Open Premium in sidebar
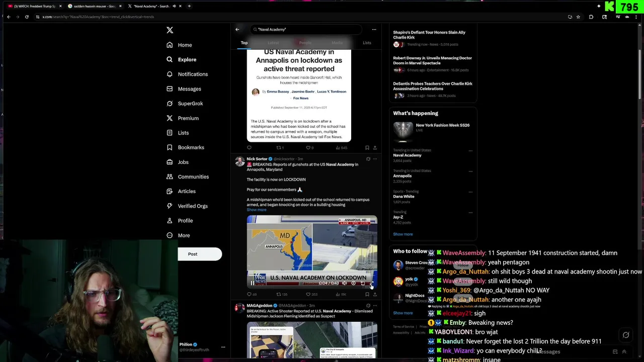 183,118
